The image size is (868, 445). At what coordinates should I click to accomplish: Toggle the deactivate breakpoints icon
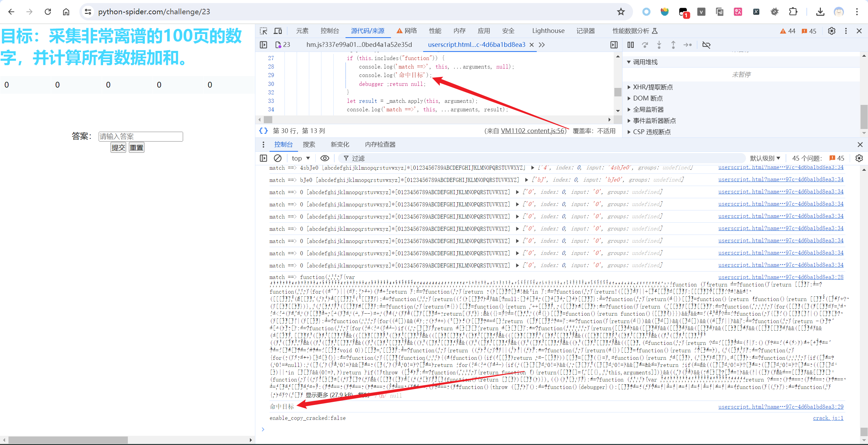click(706, 45)
